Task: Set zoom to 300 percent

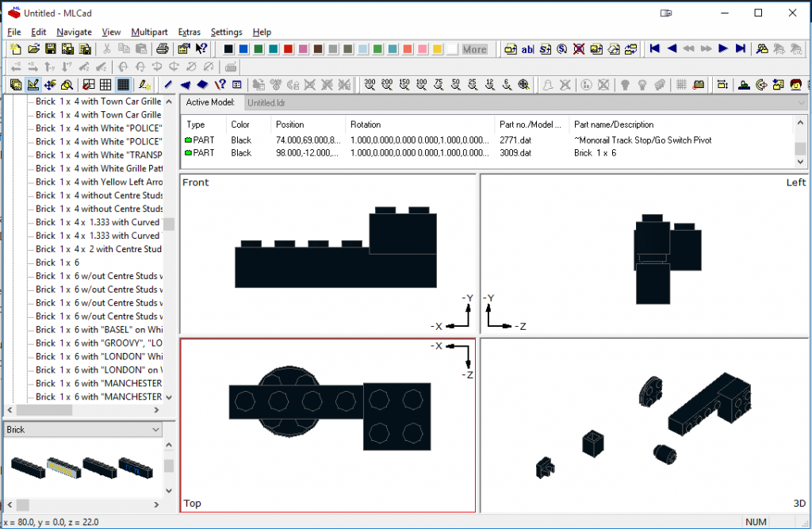Action: 370,84
